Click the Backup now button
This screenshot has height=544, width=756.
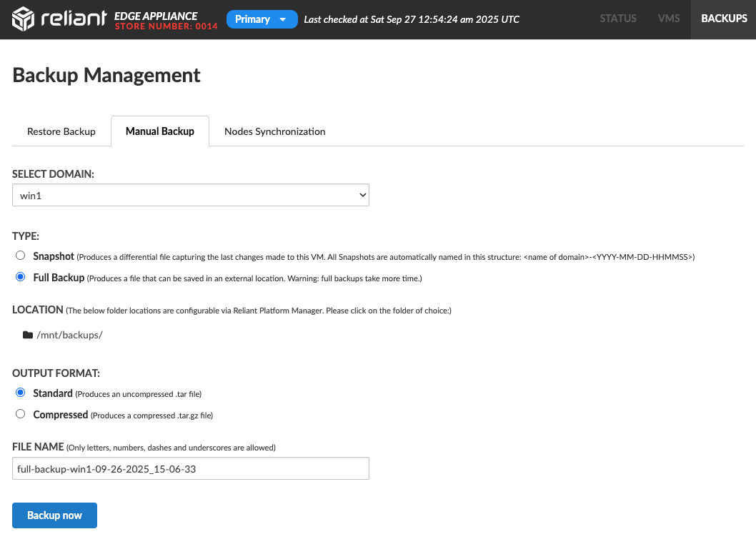click(54, 515)
